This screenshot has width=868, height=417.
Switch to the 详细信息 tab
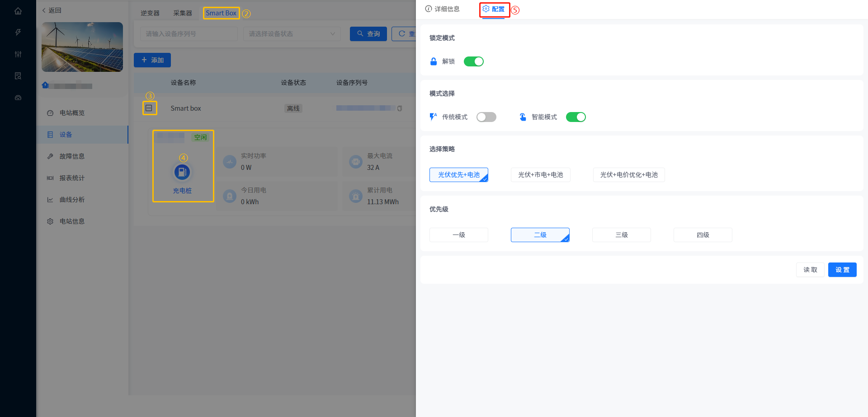pyautogui.click(x=442, y=9)
